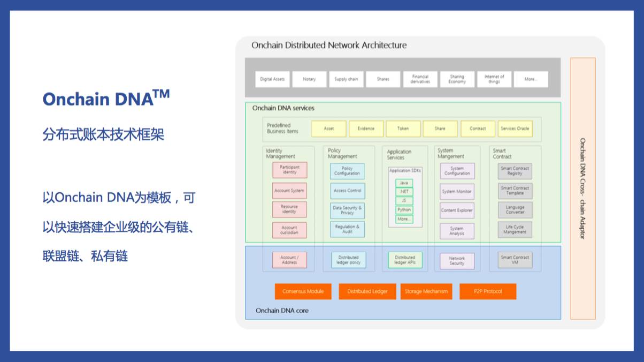This screenshot has height=362, width=644.
Task: Click the 'Regulation & Audit' box
Action: coord(347,229)
